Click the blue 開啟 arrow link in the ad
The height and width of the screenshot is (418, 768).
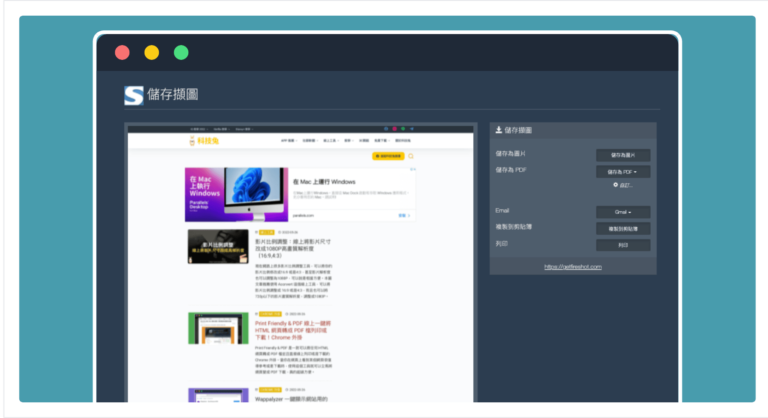click(x=404, y=216)
